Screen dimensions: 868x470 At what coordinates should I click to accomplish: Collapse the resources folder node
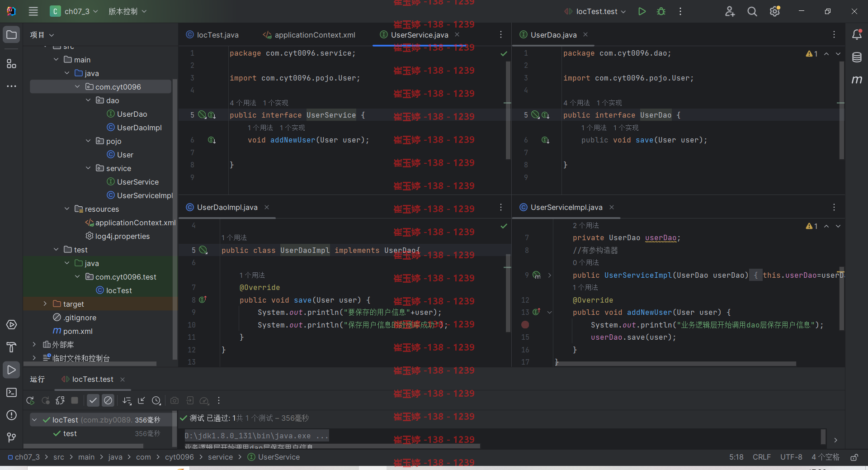pos(67,209)
